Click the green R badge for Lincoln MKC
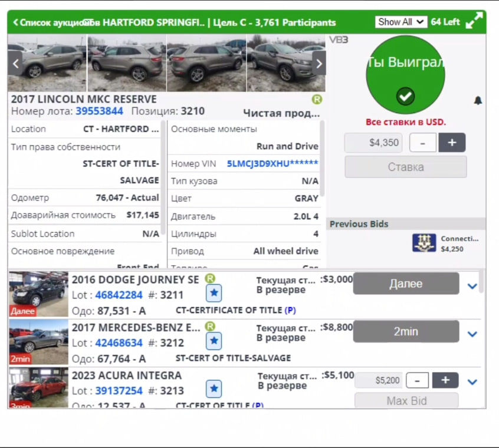 point(317,100)
